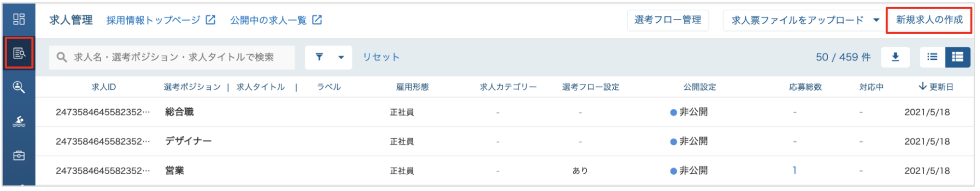Click the download arrow icon
This screenshot has height=191, width=980.
(895, 57)
